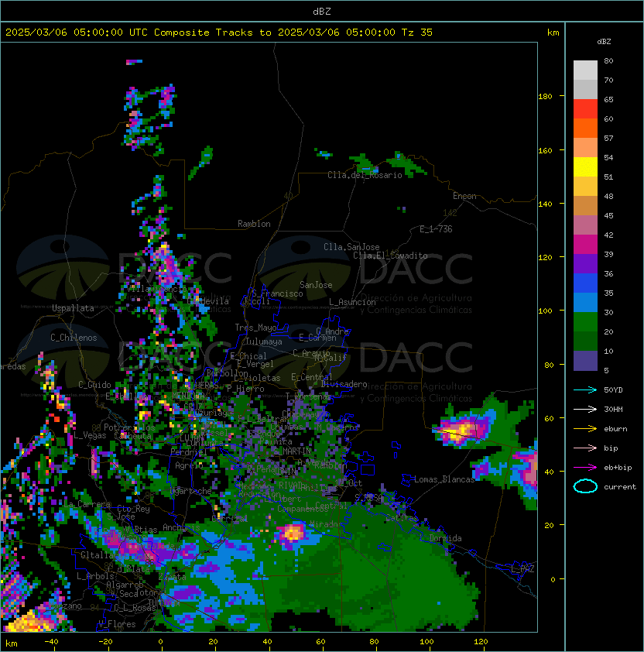The height and width of the screenshot is (652, 644).
Task: Pick the mauve 42-45 dBZ swatch
Action: pyautogui.click(x=585, y=225)
